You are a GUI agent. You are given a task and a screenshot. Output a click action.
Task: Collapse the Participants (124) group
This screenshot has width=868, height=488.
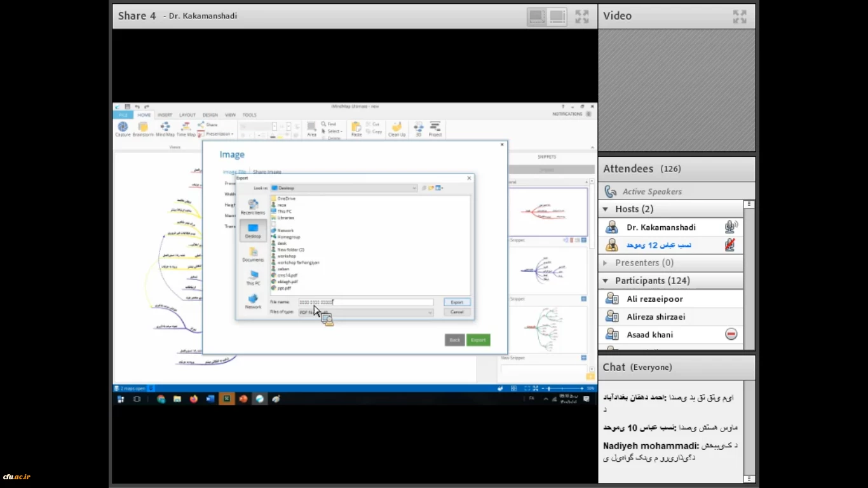[x=606, y=281]
